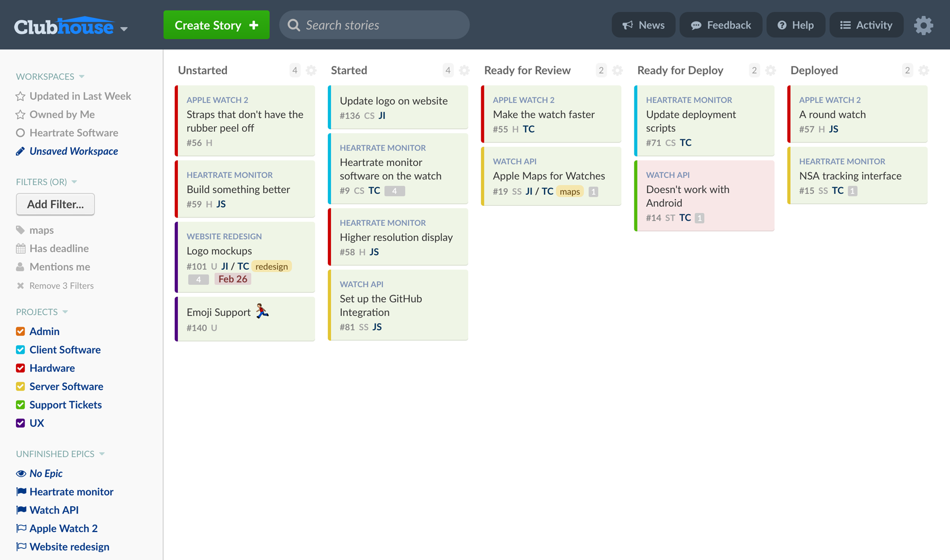Open the settings gear in the top bar
The image size is (950, 560).
coord(923,25)
